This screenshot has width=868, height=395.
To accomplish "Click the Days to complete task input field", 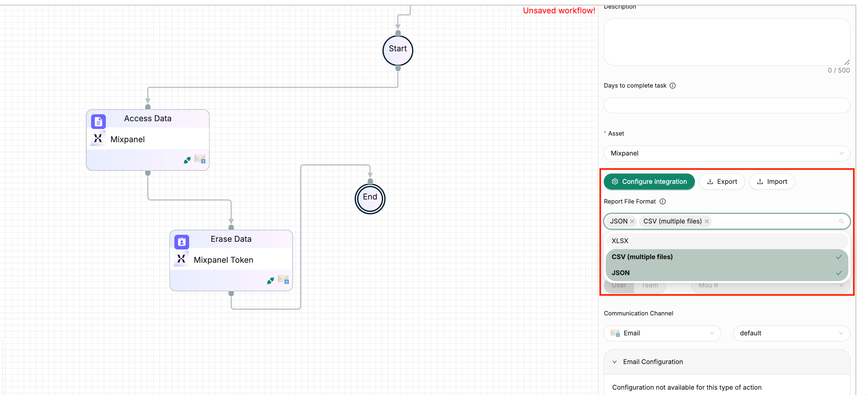I will 726,106.
